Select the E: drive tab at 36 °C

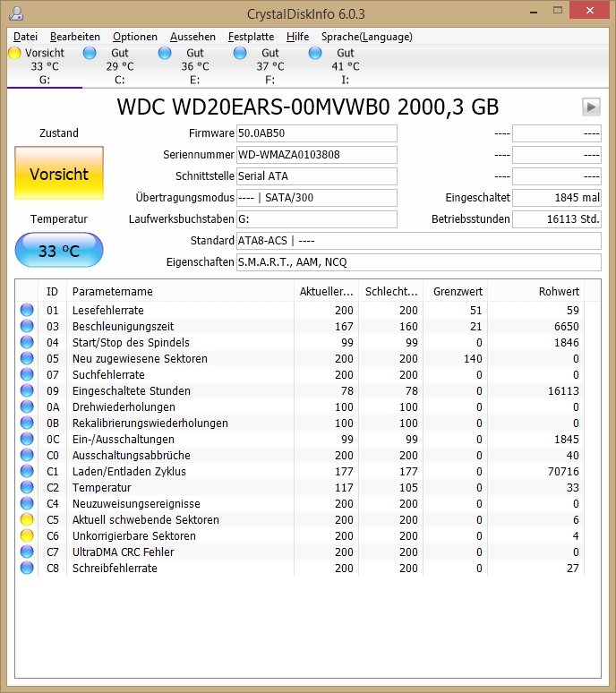point(195,66)
